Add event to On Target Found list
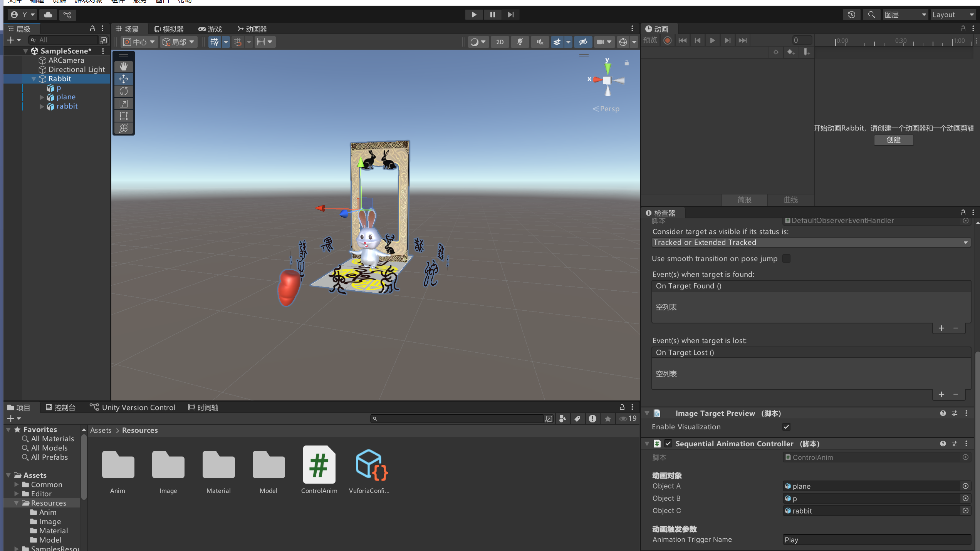This screenshot has width=980, height=551. 941,328
